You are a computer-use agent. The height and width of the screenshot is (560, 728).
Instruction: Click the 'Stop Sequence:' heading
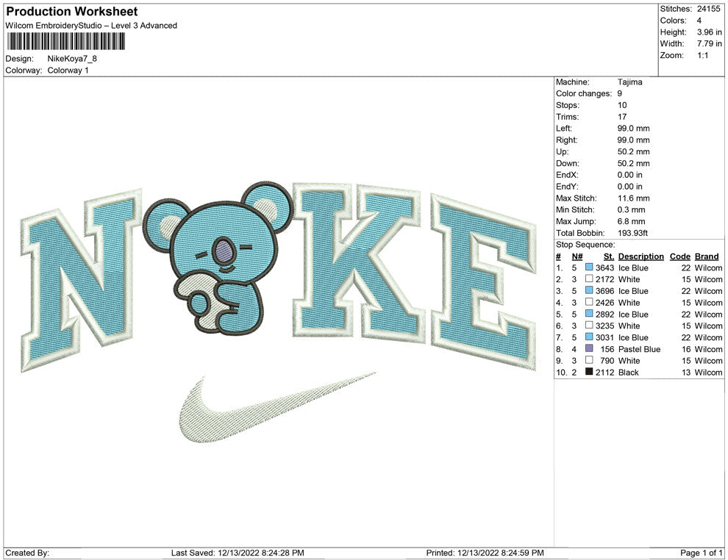(585, 245)
